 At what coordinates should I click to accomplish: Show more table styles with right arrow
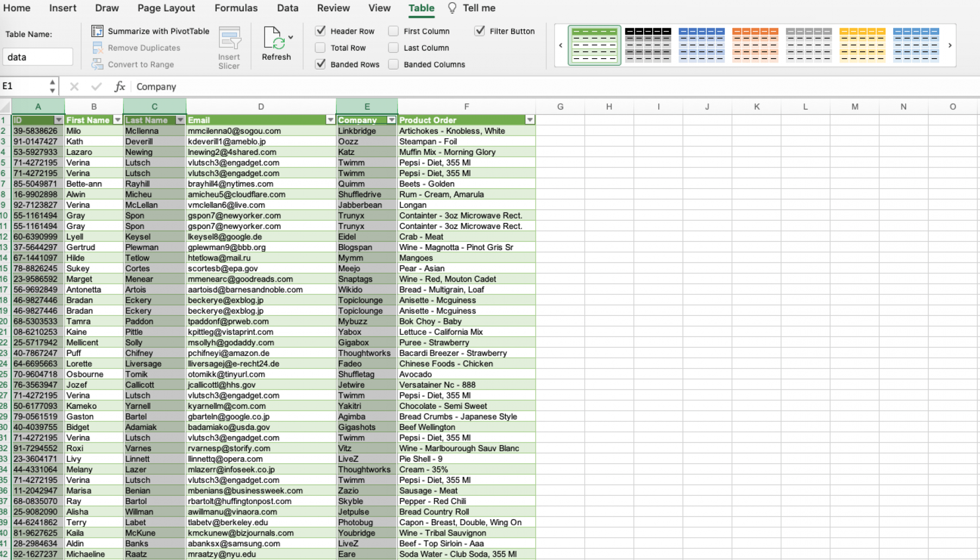pos(950,45)
